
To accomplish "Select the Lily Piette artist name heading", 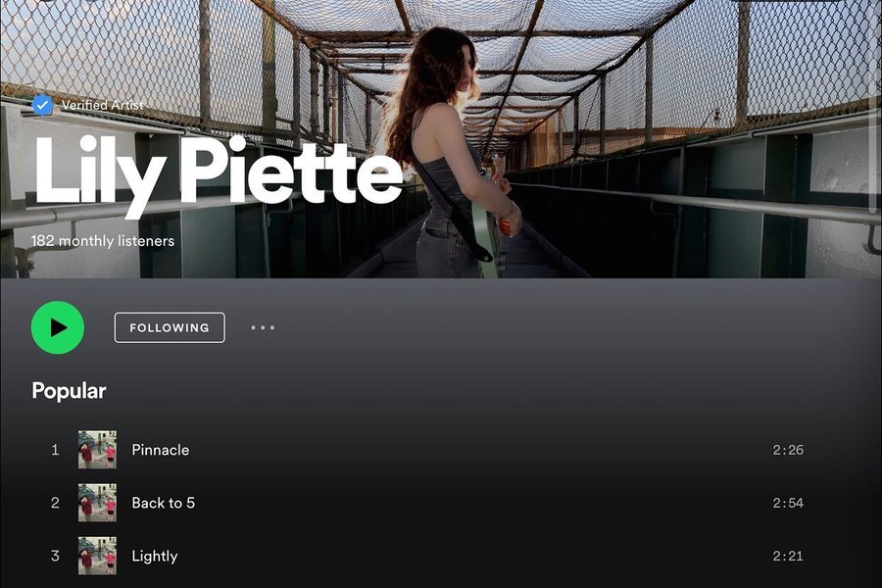I will click(219, 171).
